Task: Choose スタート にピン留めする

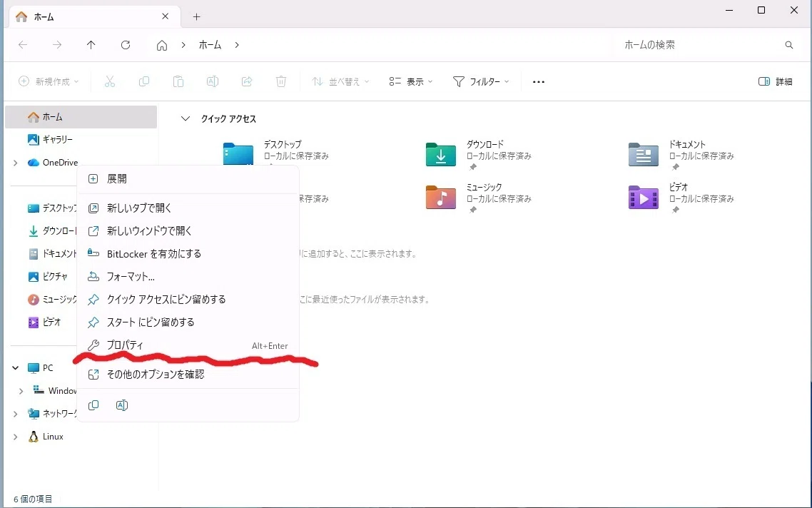Action: tap(188, 322)
